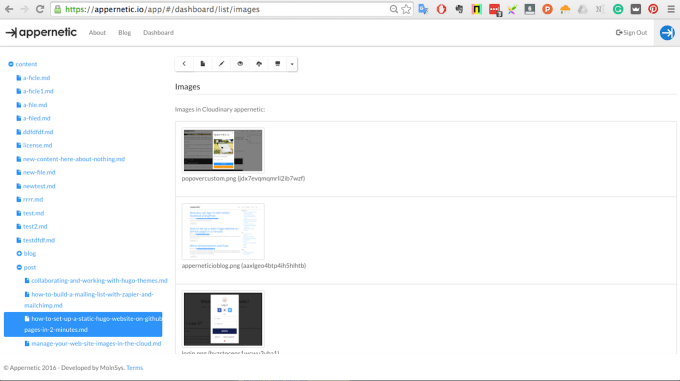This screenshot has height=381, width=680.
Task: Click the address bar URL
Action: [x=162, y=9]
